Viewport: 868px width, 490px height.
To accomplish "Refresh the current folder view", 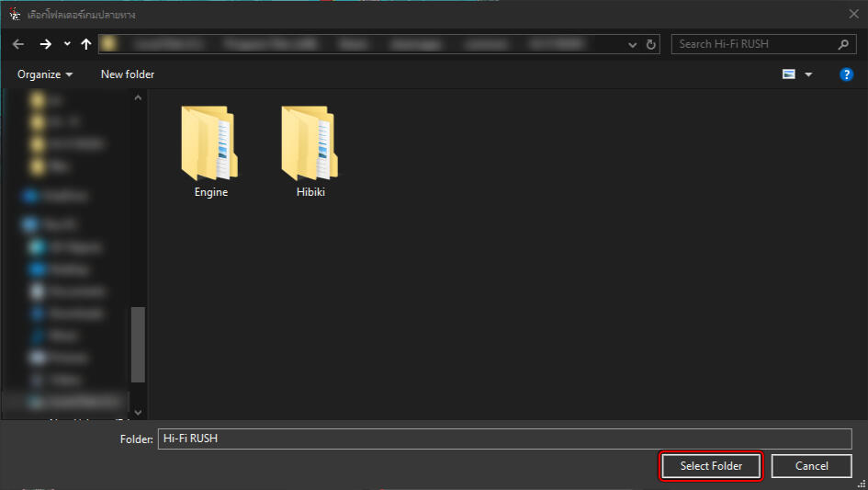I will [651, 44].
